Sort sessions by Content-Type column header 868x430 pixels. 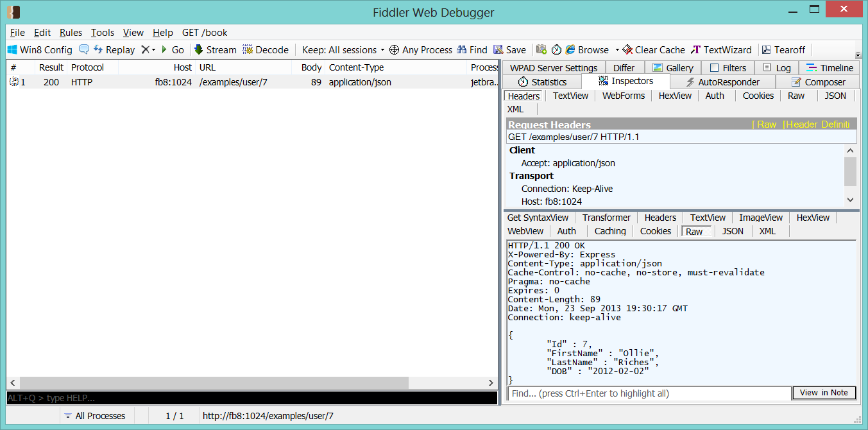396,67
